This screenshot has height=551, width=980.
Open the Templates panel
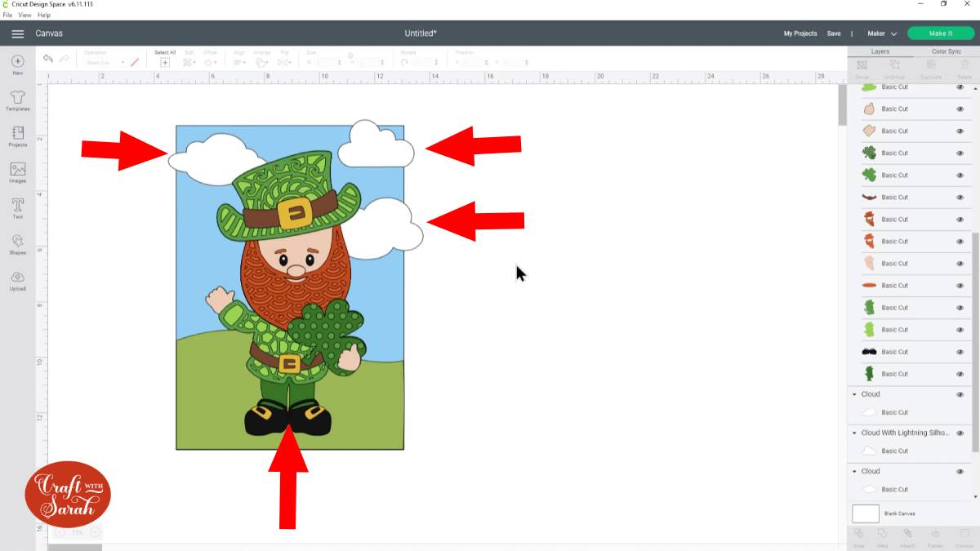click(17, 100)
